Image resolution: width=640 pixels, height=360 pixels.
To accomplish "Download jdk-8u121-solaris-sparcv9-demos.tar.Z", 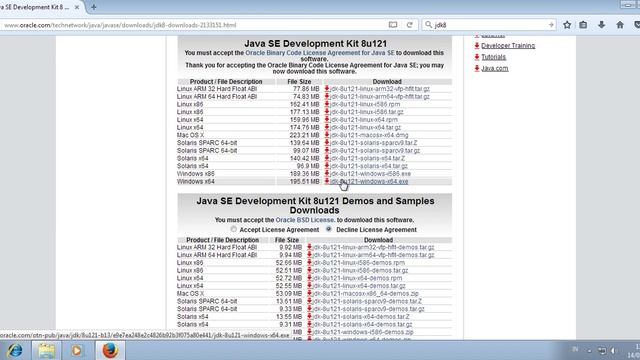I will [367, 302].
